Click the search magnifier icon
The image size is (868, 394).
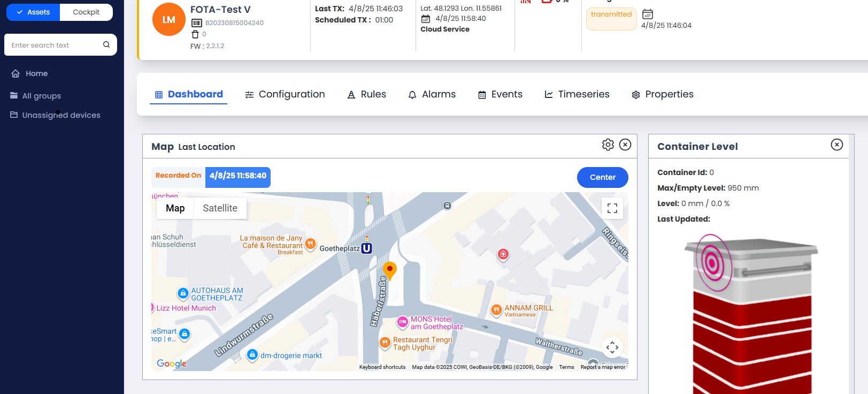106,45
